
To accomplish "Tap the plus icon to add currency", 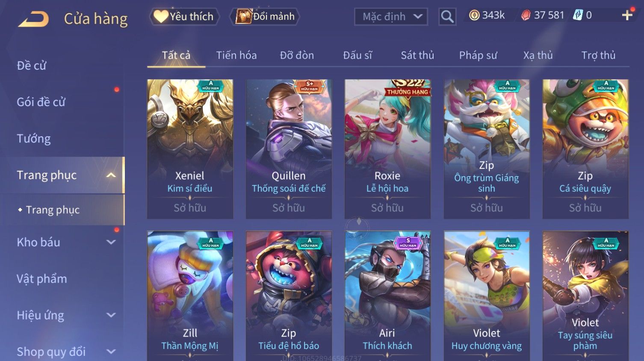I will 627,15.
